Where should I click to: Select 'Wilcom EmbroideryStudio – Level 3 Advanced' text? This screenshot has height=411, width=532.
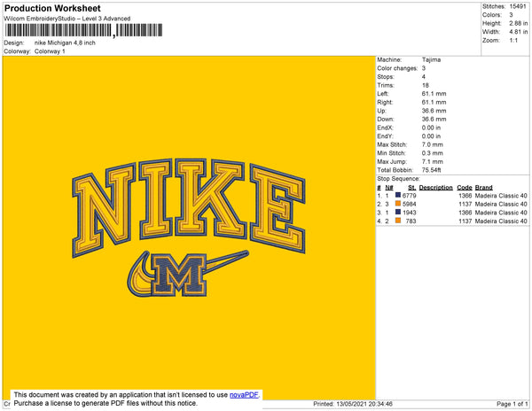[x=67, y=19]
